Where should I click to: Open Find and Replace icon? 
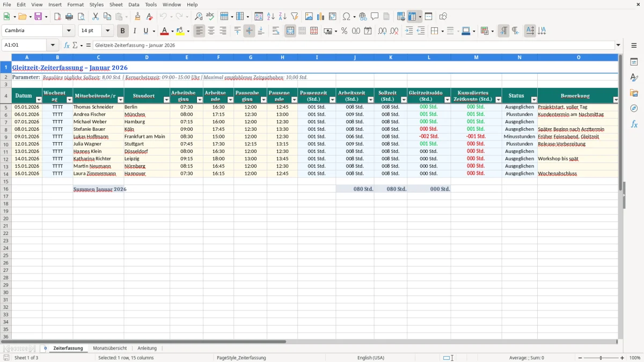click(199, 17)
